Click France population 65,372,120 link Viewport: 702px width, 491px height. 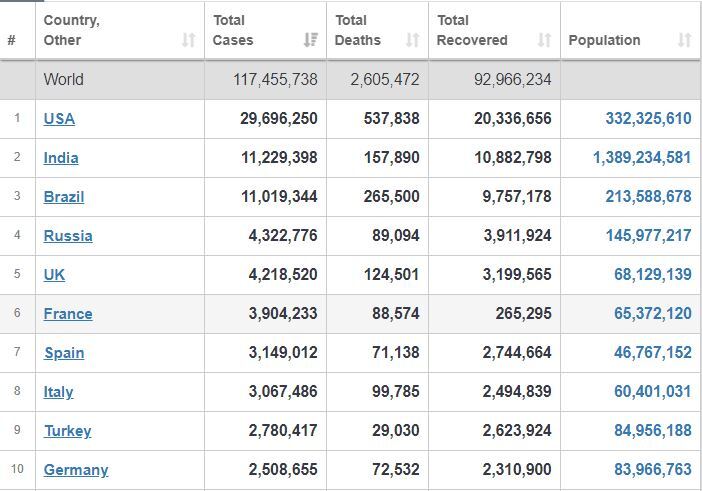click(653, 313)
